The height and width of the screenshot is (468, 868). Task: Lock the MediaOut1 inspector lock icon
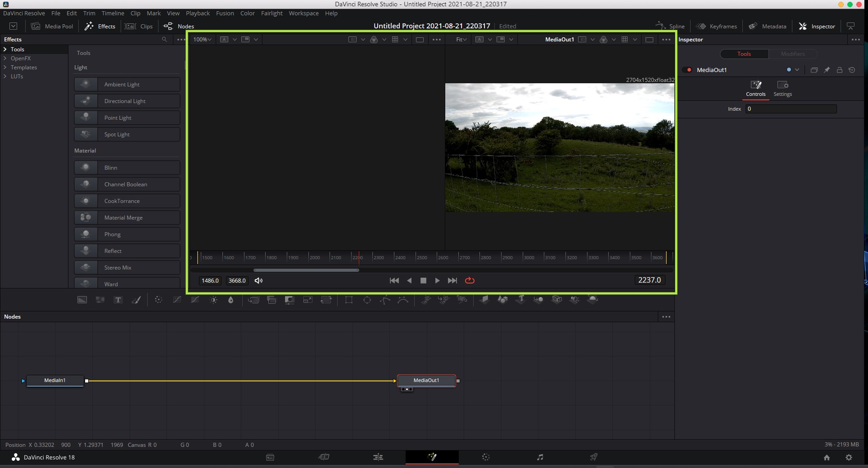[x=839, y=70]
